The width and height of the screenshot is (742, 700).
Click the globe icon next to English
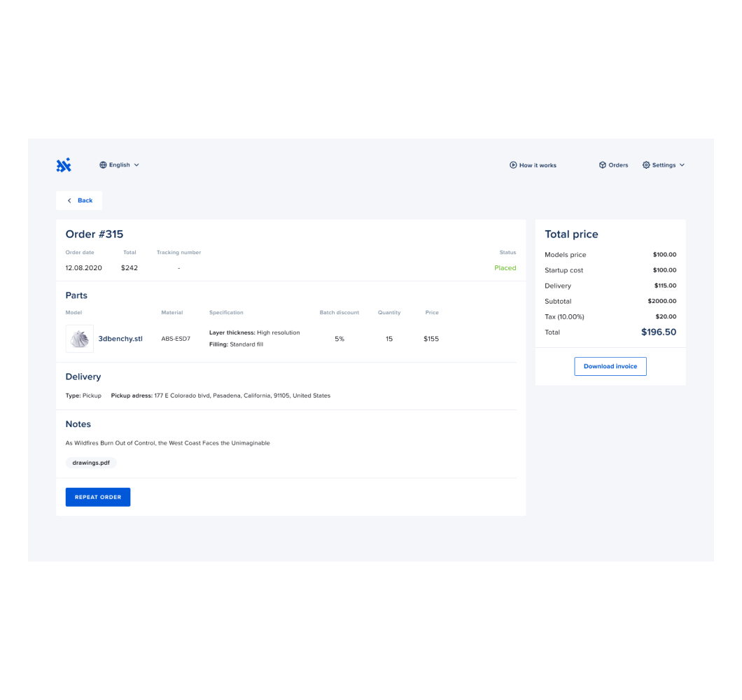tap(104, 164)
